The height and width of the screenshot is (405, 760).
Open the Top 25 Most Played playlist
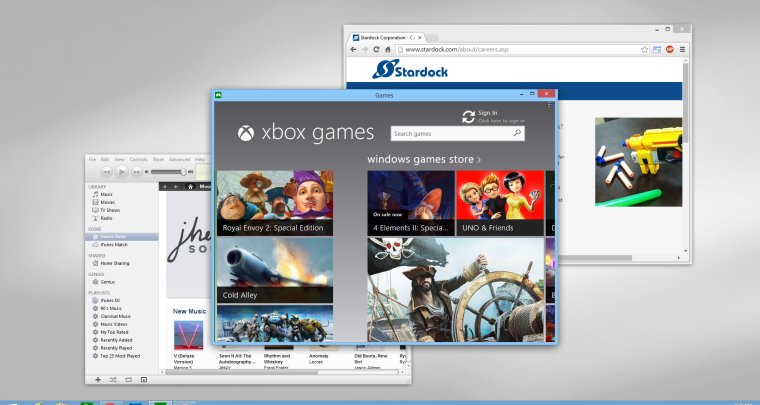tap(122, 356)
